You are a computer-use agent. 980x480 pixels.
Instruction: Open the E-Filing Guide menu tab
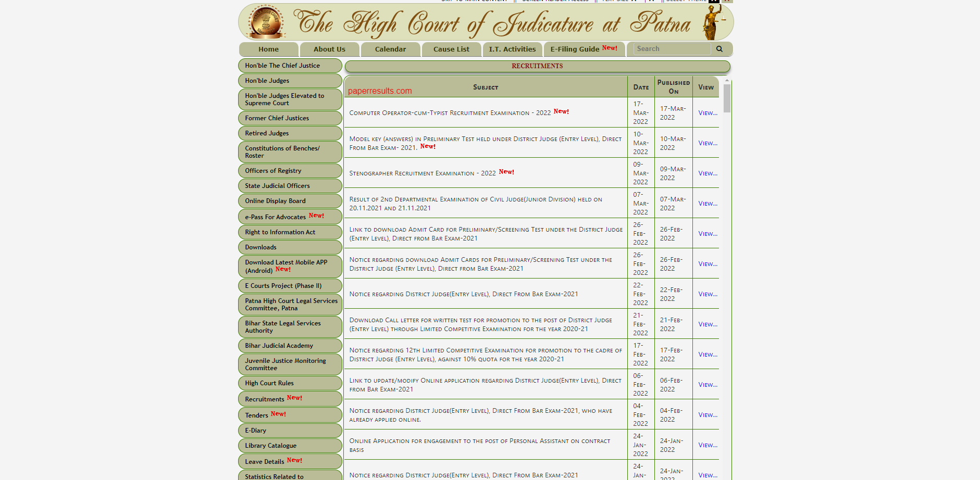pos(584,49)
